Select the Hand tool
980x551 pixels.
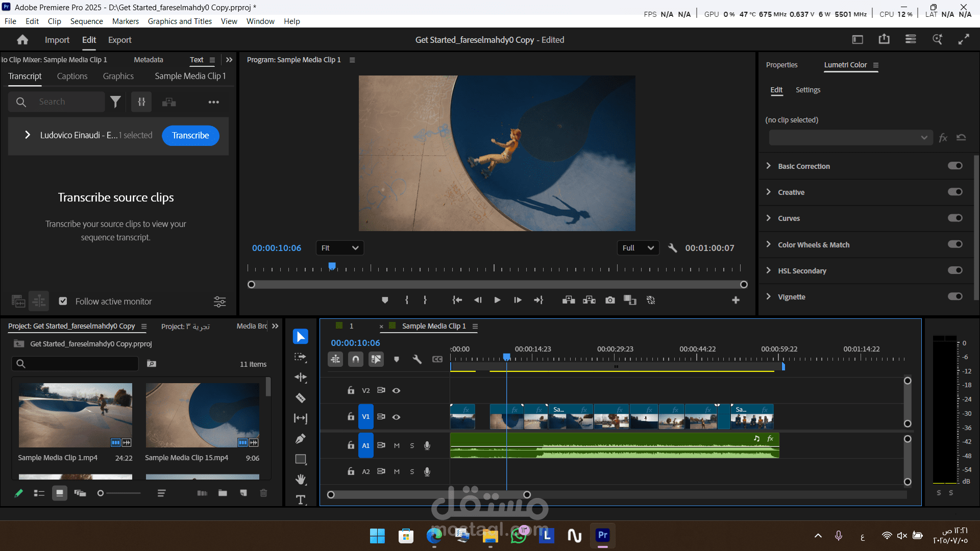301,479
